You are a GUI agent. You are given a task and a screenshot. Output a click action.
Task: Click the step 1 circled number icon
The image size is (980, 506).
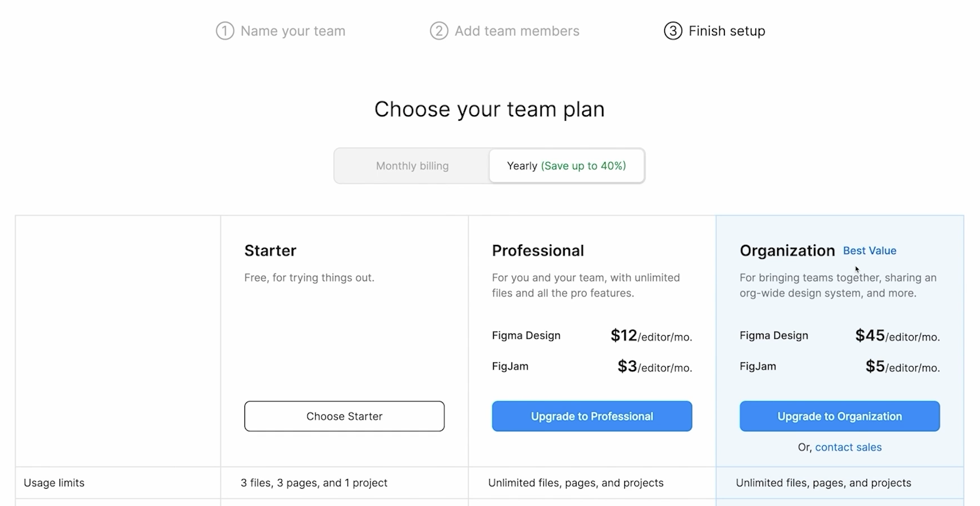tap(225, 31)
